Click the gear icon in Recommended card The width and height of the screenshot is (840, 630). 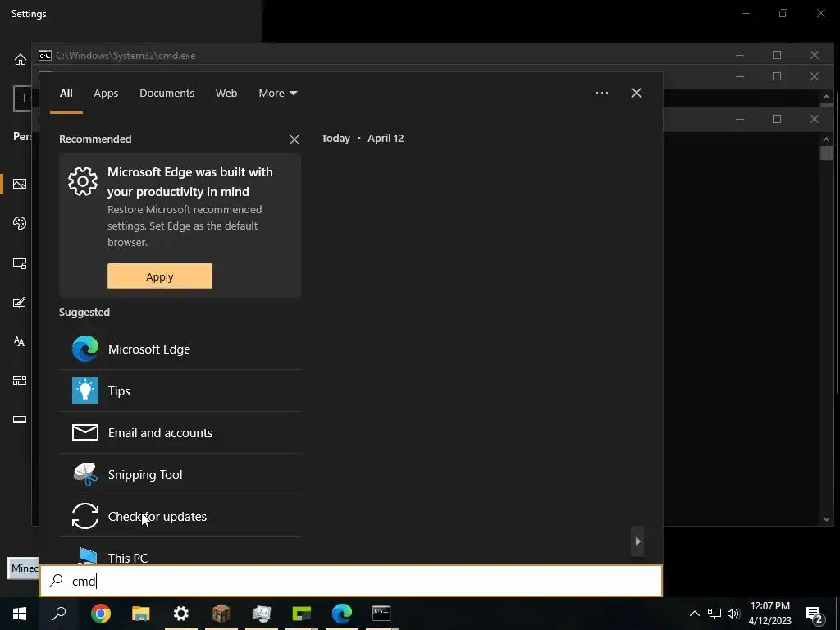(83, 181)
